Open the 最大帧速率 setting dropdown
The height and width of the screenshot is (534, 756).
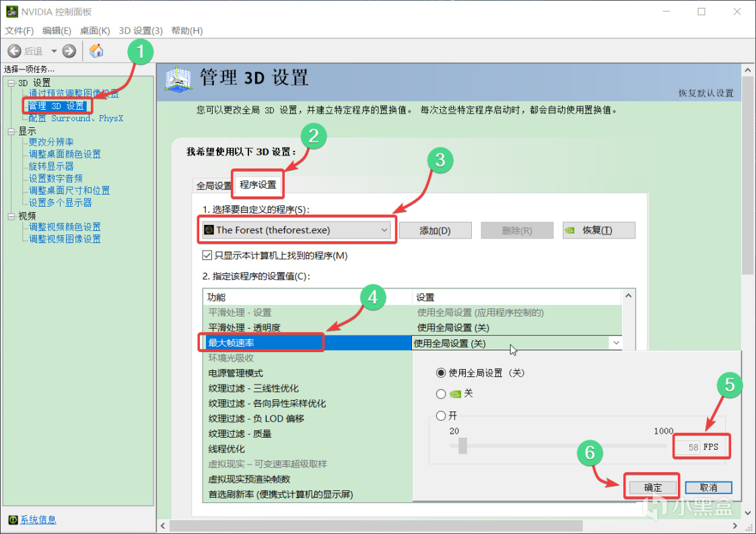[x=616, y=343]
